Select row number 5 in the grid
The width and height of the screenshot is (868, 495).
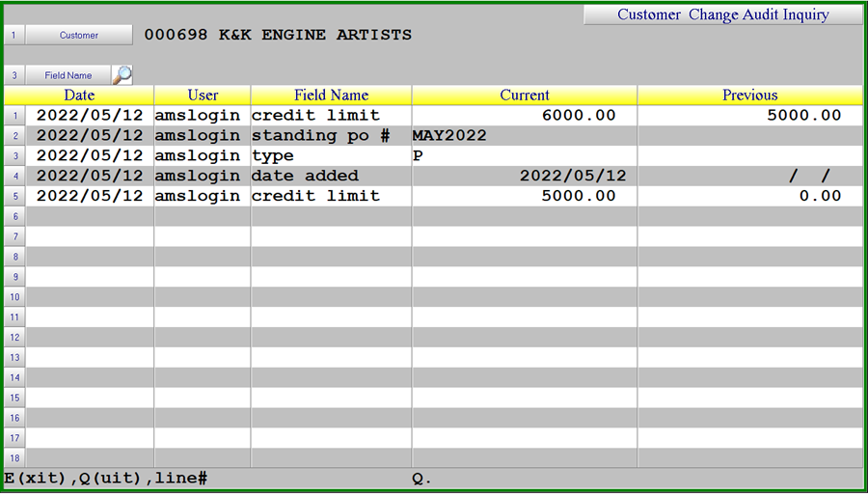[14, 196]
